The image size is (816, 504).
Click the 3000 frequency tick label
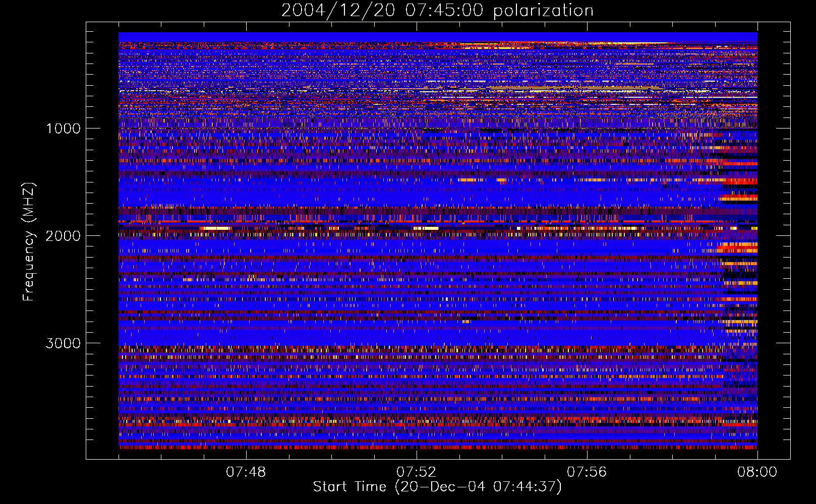(63, 343)
